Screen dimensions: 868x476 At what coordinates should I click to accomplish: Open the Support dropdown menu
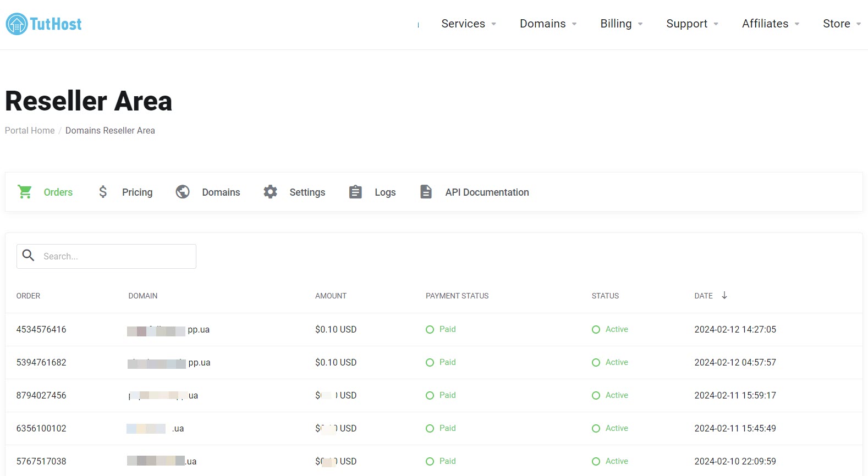click(x=692, y=24)
